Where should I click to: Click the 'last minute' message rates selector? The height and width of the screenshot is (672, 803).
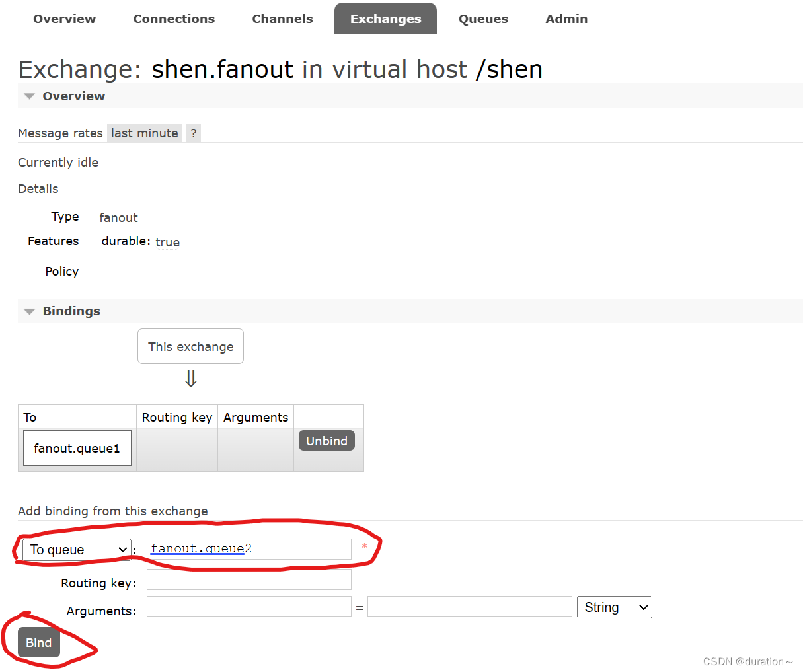click(144, 133)
